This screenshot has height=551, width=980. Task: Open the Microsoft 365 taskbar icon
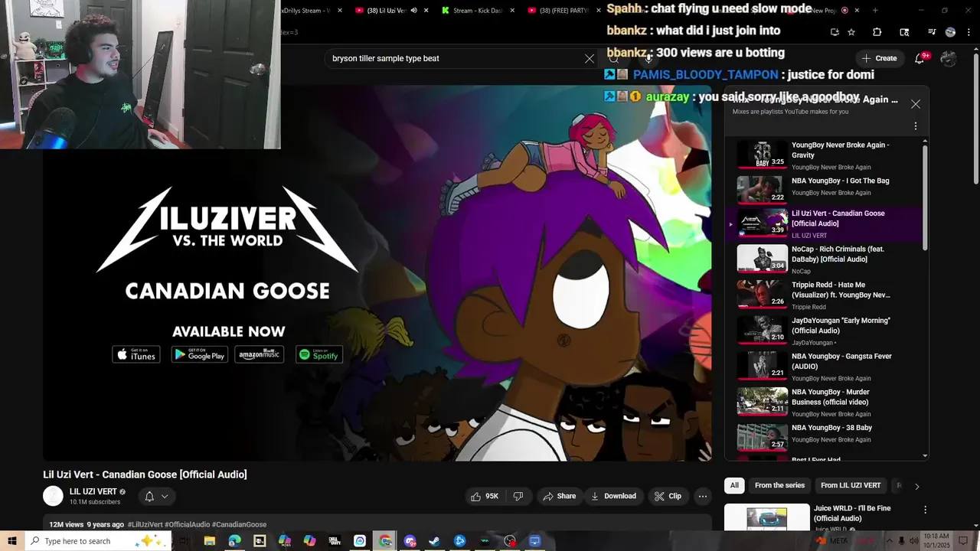point(284,541)
